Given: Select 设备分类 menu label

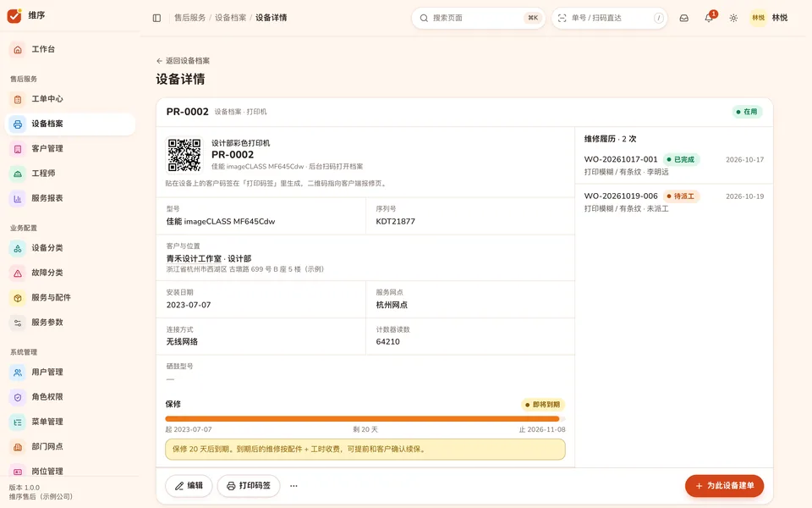Looking at the screenshot, I should (47, 248).
